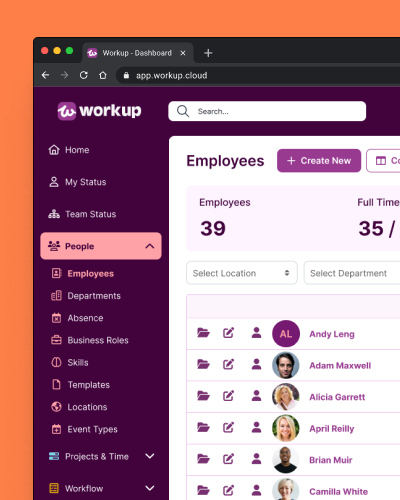Collapse the People section chevron
Image resolution: width=400 pixels, height=500 pixels.
150,246
